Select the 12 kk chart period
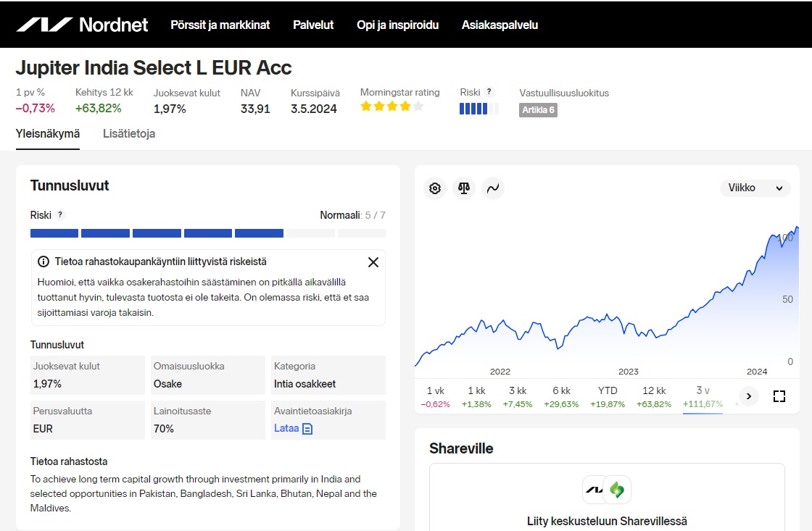The height and width of the screenshot is (531, 812). click(x=654, y=397)
